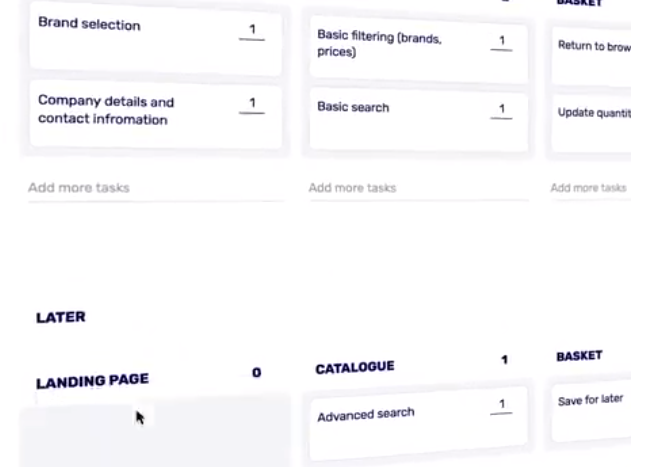Viewport: 652px width, 467px height.
Task: Change the Basic filtering estimate number
Action: click(x=501, y=42)
